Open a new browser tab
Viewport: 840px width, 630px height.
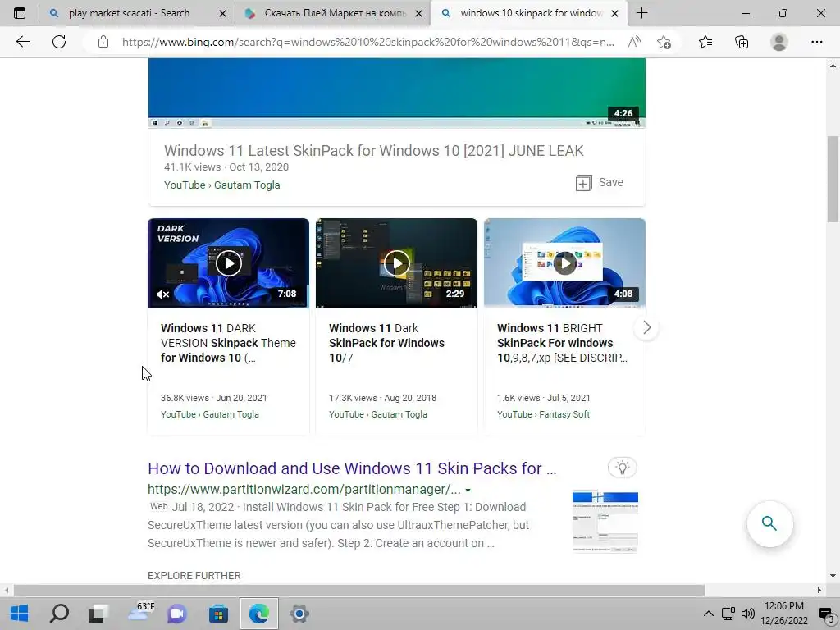click(x=641, y=13)
